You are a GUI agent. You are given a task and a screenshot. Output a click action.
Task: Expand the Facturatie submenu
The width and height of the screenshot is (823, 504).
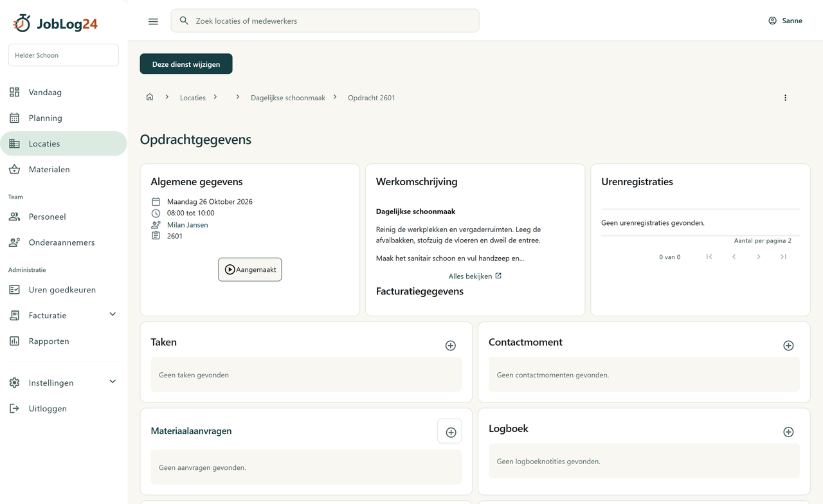[113, 314]
